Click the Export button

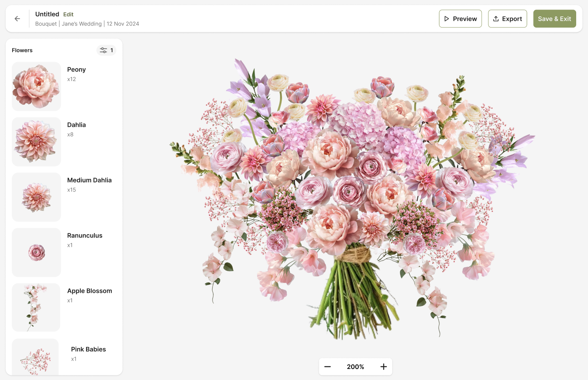[507, 19]
